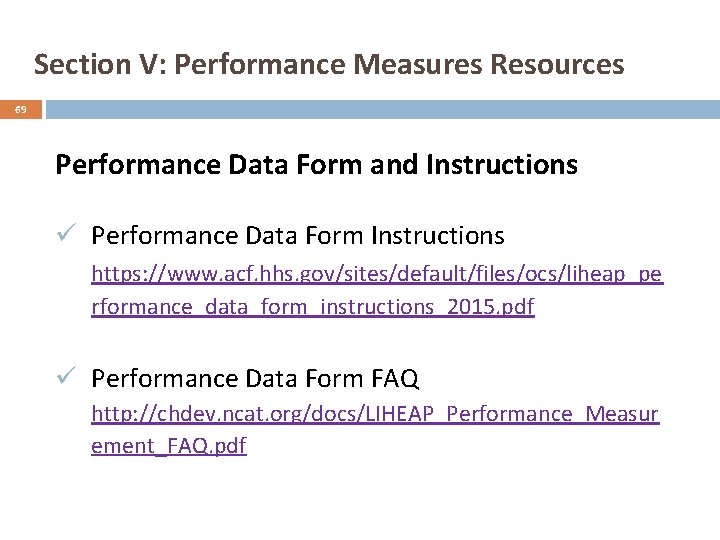720x540 pixels.
Task: Click the blue horizontal divider bar
Action: (x=382, y=109)
